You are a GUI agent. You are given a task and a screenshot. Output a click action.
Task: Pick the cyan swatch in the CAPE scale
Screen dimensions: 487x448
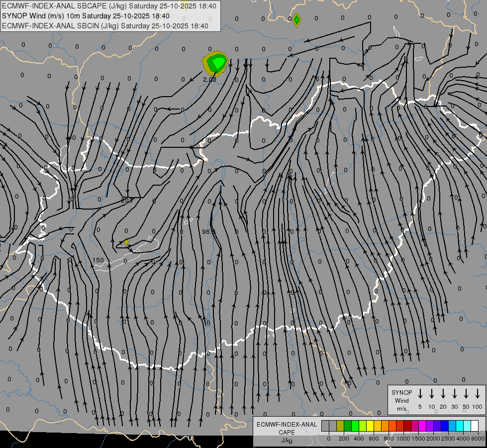[x=460, y=426]
